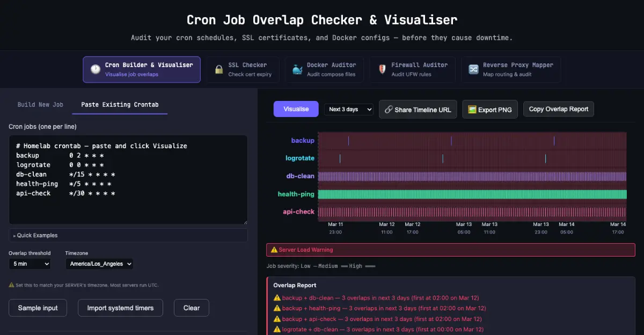Select the Paste Existing Crontab tab

120,105
